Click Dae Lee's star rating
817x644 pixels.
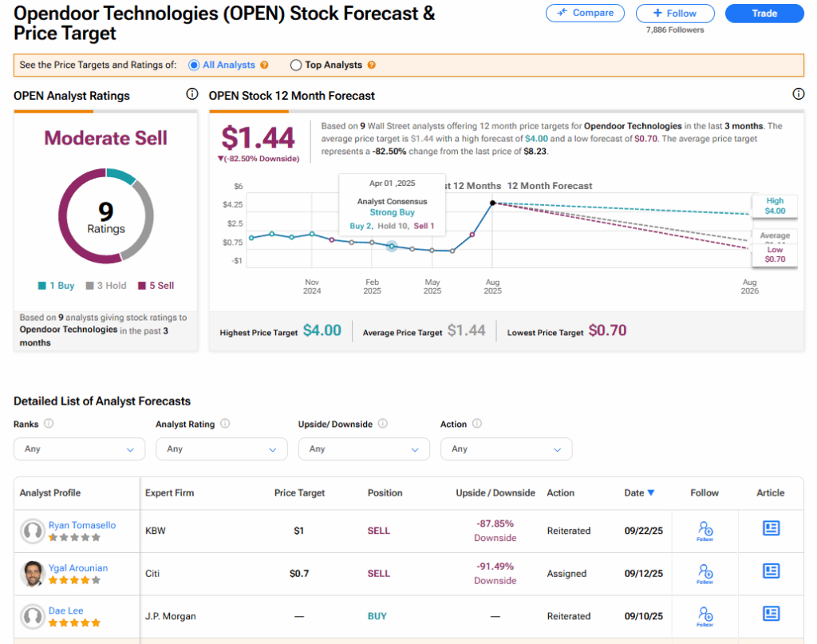point(74,623)
